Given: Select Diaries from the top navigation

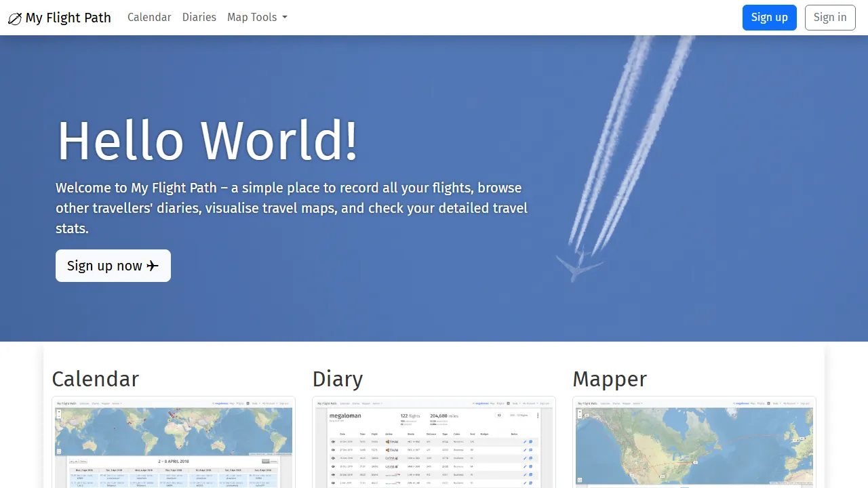Looking at the screenshot, I should [199, 17].
